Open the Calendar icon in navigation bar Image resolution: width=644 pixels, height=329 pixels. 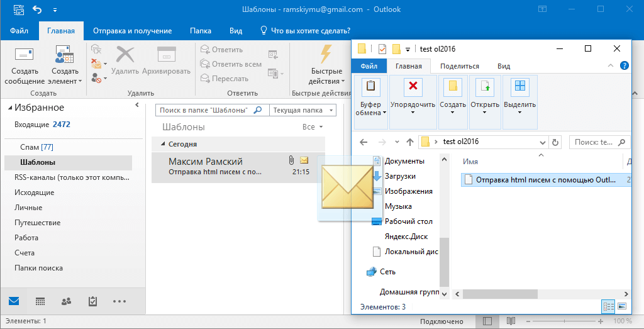tap(40, 301)
